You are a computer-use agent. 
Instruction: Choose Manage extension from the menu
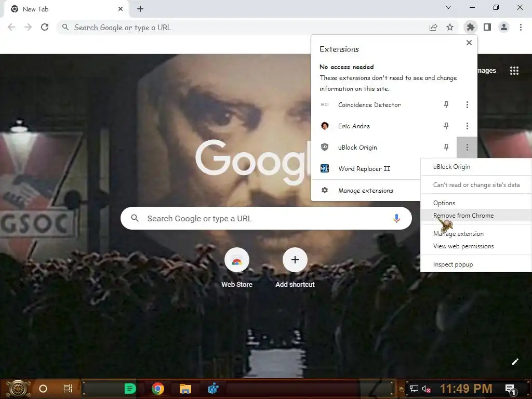(476, 234)
